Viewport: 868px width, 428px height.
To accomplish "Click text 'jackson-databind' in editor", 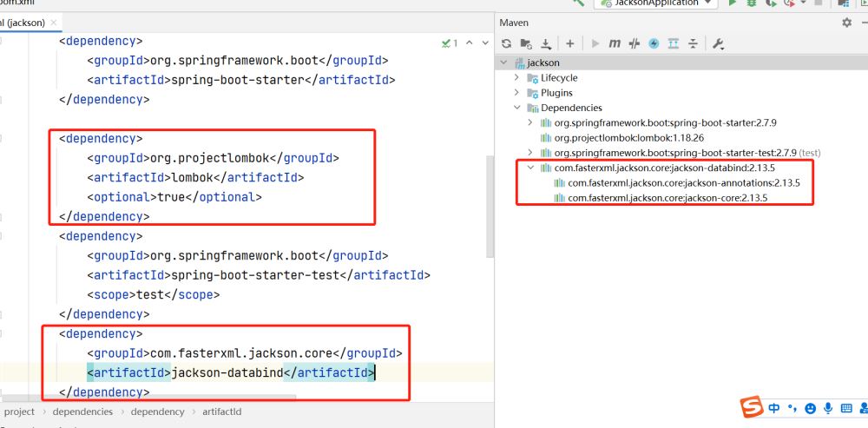I will (x=227, y=372).
